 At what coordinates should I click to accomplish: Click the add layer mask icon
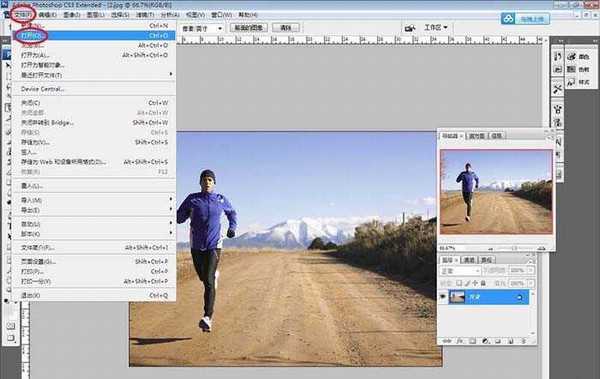tap(473, 341)
